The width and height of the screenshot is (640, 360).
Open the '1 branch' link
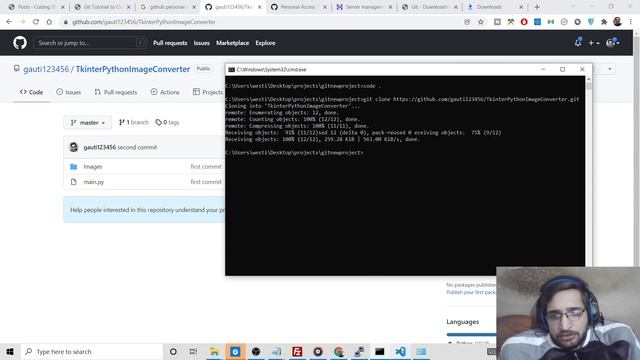(134, 122)
